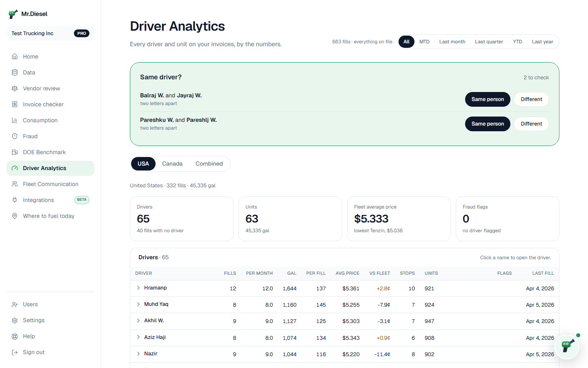Click the Users add-person icon
The height and width of the screenshot is (368, 588).
point(15,304)
